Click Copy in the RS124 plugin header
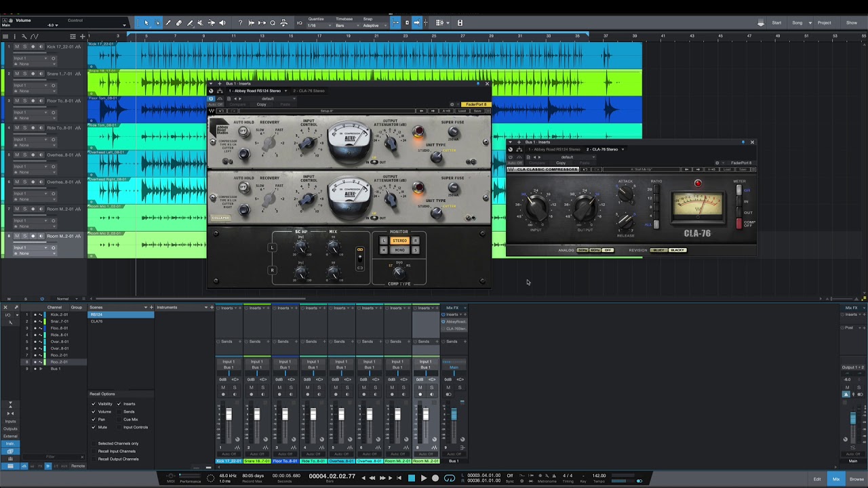The image size is (868, 488). [x=262, y=104]
